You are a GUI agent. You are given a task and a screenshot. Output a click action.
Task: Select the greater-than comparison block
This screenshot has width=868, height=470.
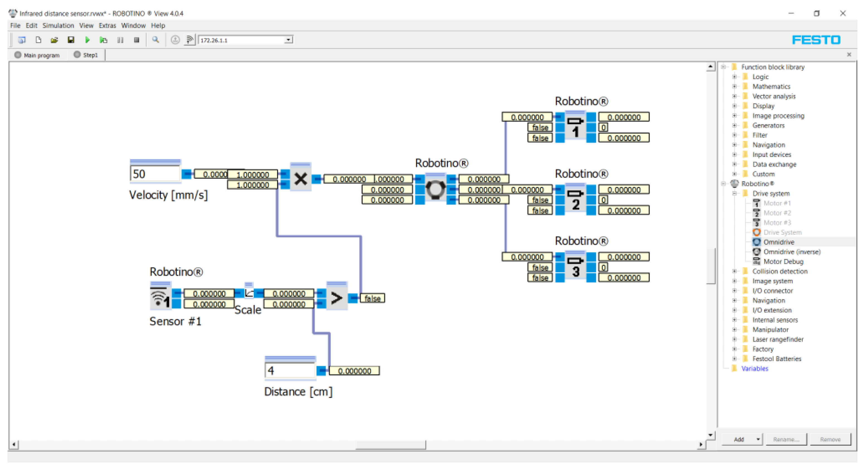point(337,298)
